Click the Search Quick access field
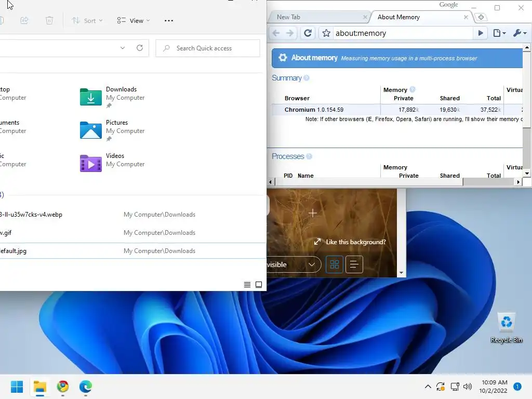532x399 pixels. [x=208, y=48]
